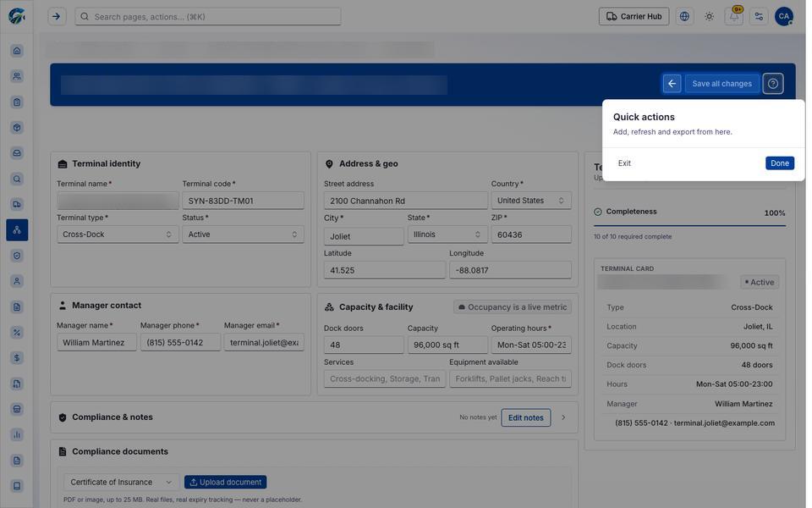Image resolution: width=812 pixels, height=508 pixels.
Task: Open the truck icon in the sidebar
Action: point(17,204)
